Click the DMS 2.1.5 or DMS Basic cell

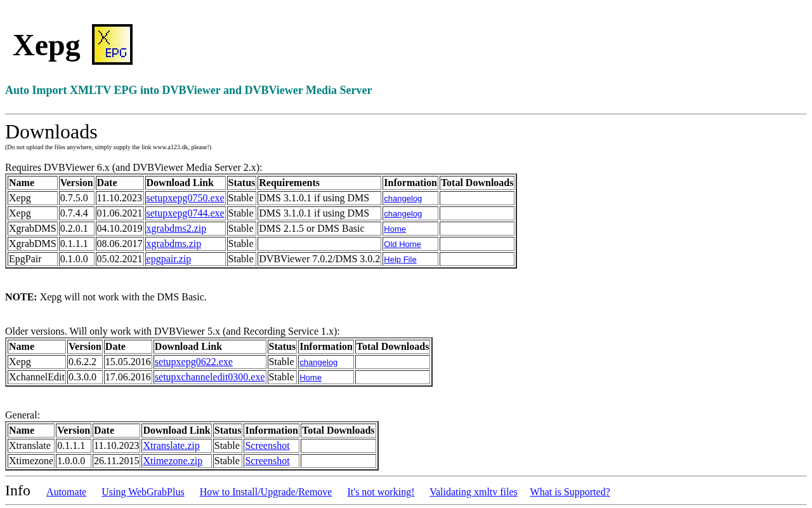point(320,229)
